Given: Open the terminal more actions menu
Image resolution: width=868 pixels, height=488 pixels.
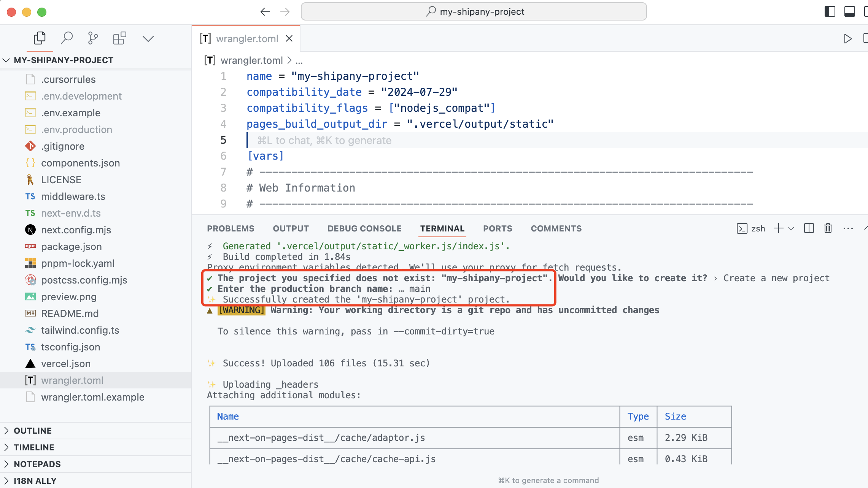Looking at the screenshot, I should 848,228.
